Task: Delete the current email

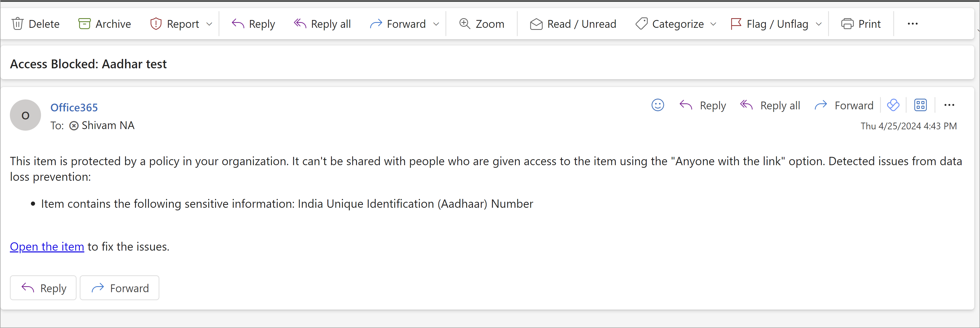Action: 36,24
